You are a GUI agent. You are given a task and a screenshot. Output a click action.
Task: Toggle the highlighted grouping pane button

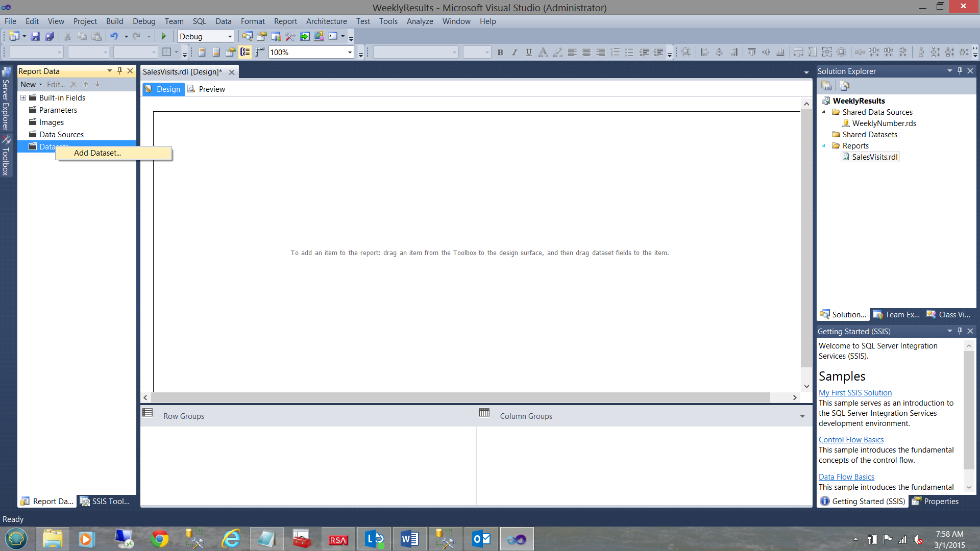245,52
